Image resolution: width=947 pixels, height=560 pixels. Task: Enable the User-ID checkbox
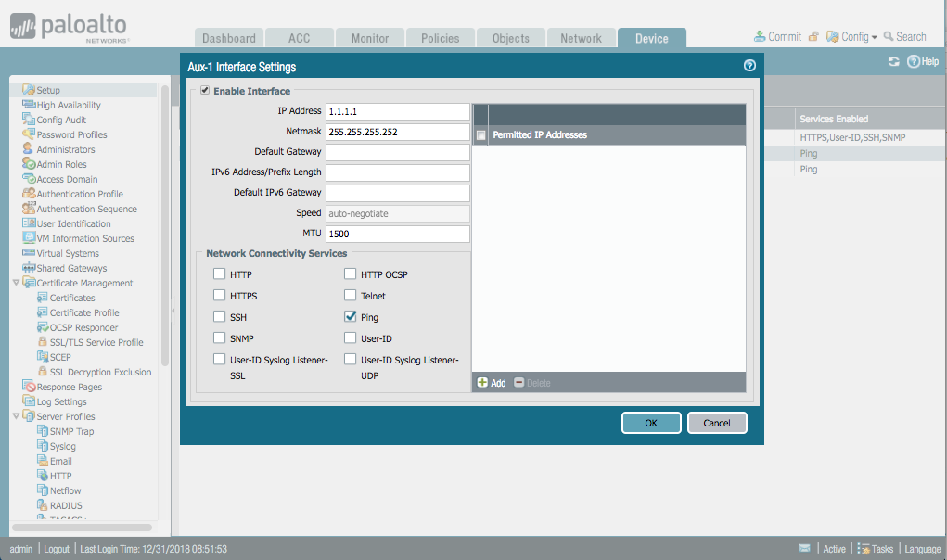351,337
